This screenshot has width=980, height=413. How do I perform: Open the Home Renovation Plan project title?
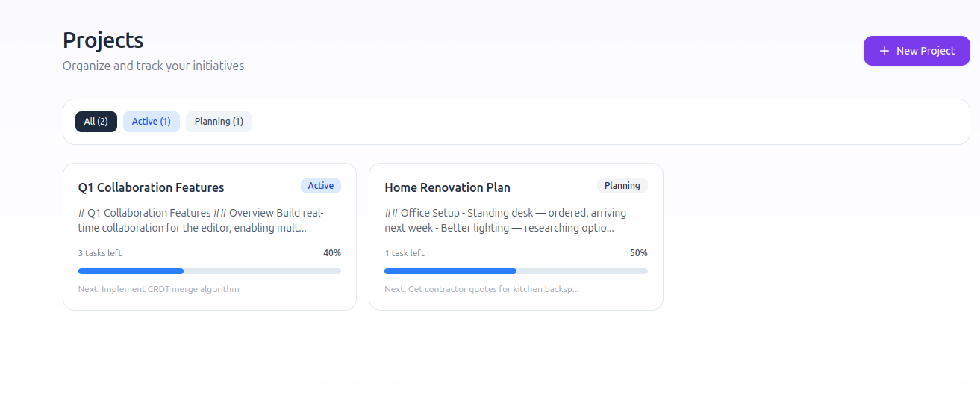448,187
